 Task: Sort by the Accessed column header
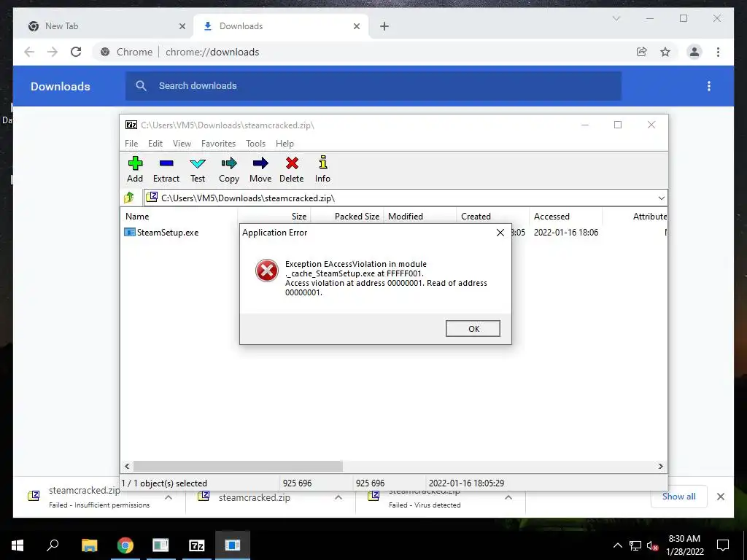click(x=566, y=216)
